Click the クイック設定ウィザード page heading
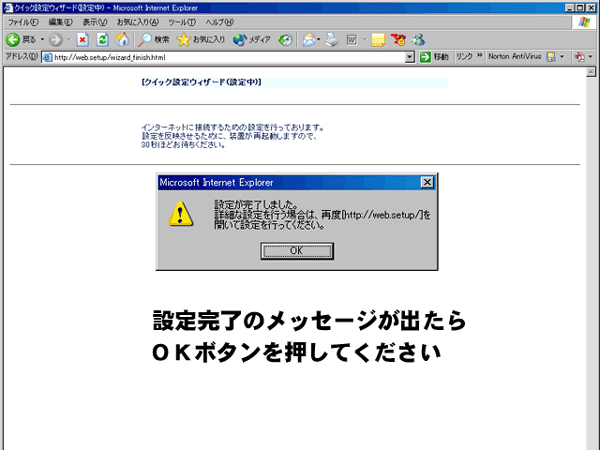This screenshot has width=600, height=450. [201, 82]
